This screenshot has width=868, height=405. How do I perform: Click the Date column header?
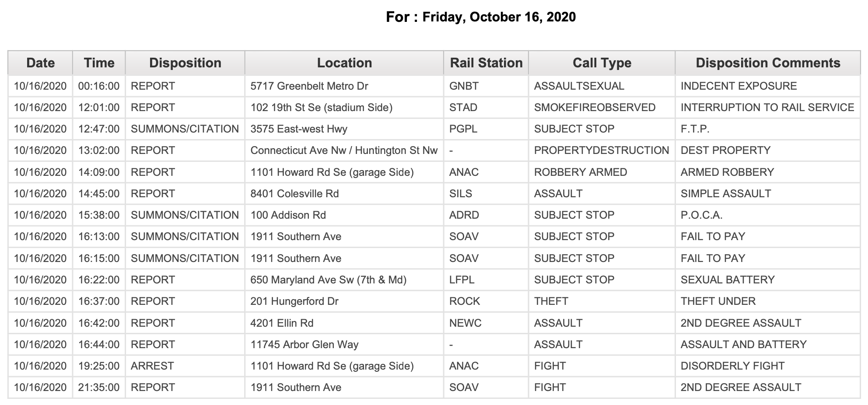click(x=40, y=63)
